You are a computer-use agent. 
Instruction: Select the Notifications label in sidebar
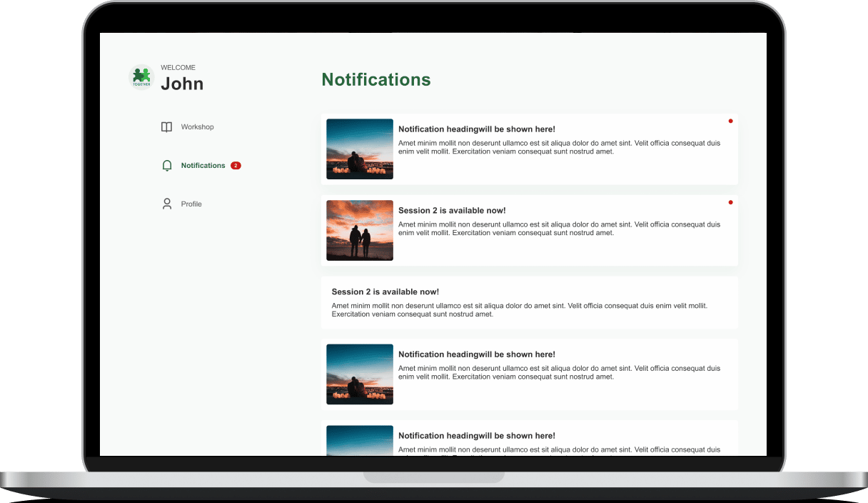[x=203, y=166]
